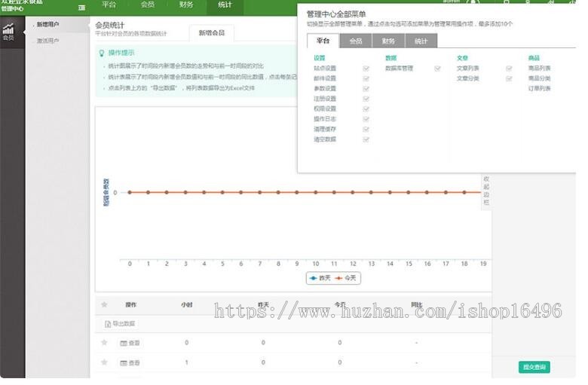588x385 pixels.
Task: Click the menu grid icon beside 管理中心
Action: (x=81, y=8)
